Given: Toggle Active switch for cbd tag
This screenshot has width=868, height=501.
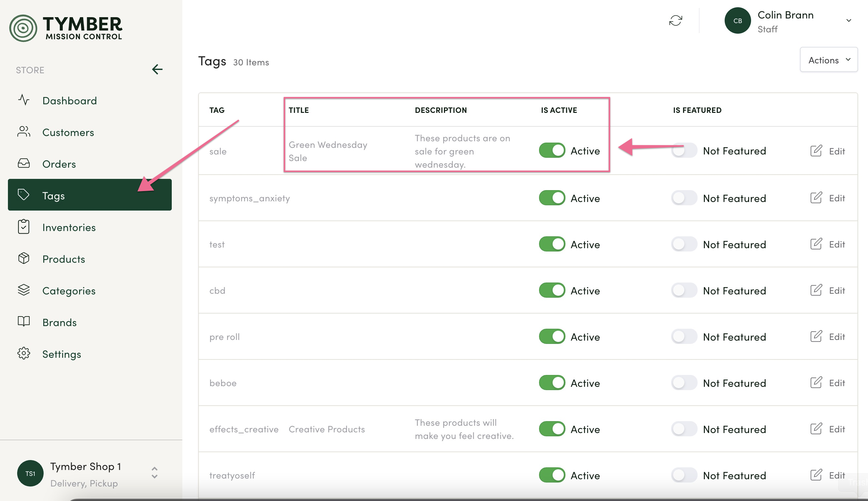Looking at the screenshot, I should point(552,290).
